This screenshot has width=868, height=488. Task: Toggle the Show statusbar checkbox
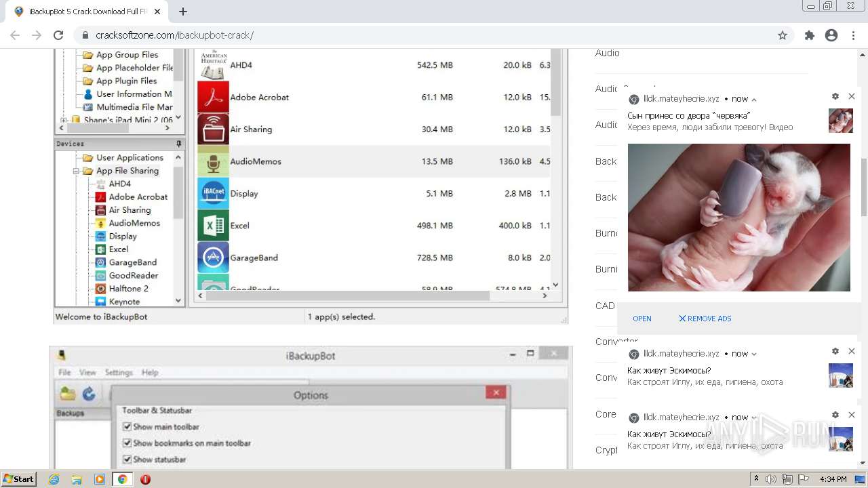coord(127,460)
